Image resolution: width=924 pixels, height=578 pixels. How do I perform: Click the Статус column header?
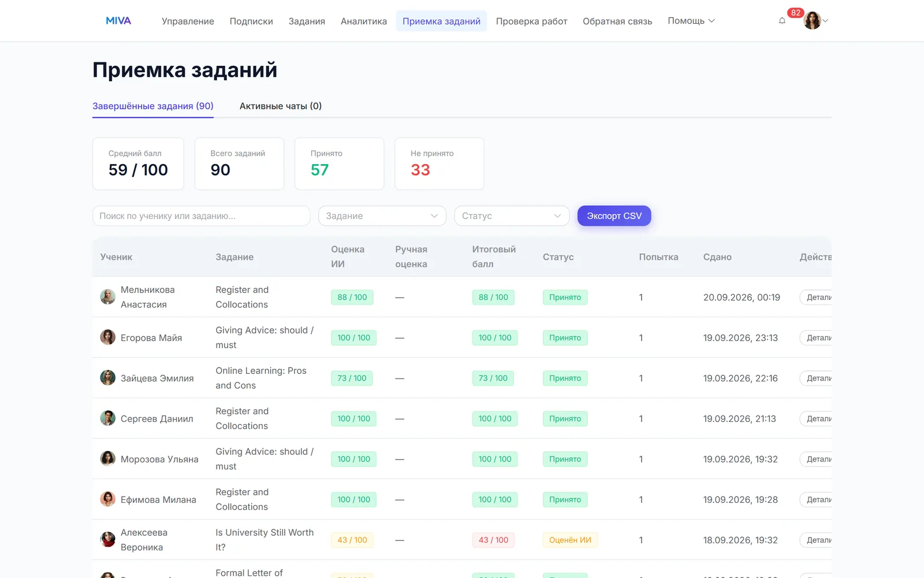[558, 257]
